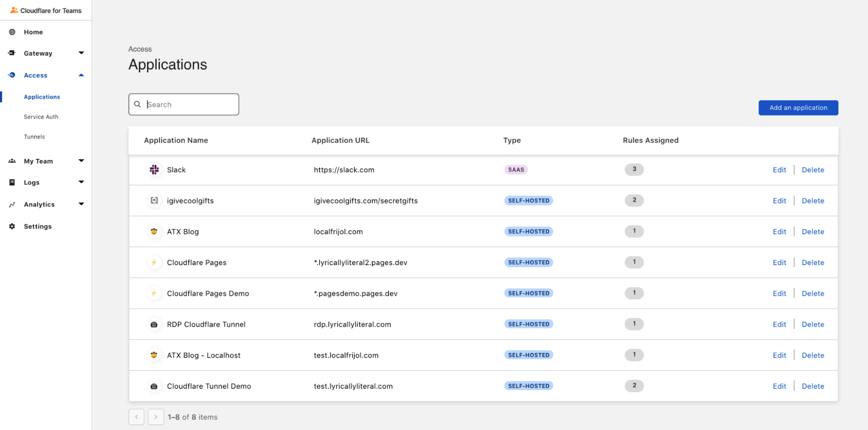Click the Type column header
868x430 pixels.
coord(512,140)
